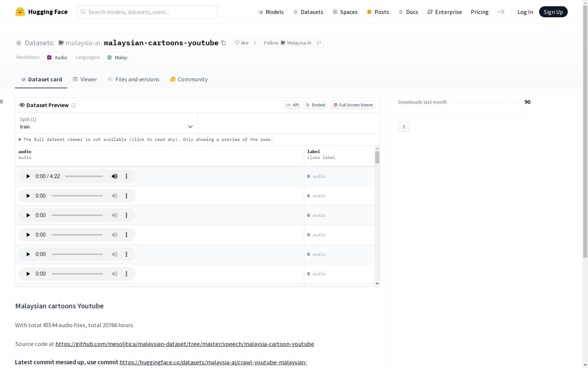Open the Files and versions tab
Viewport: 588px width, 368px height.
[133, 79]
